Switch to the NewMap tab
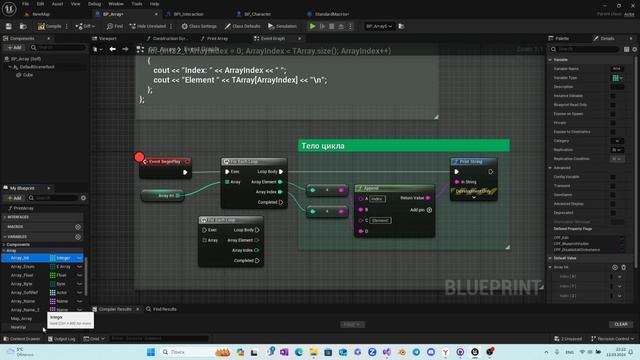Image resolution: width=640 pixels, height=360 pixels. coord(41,14)
